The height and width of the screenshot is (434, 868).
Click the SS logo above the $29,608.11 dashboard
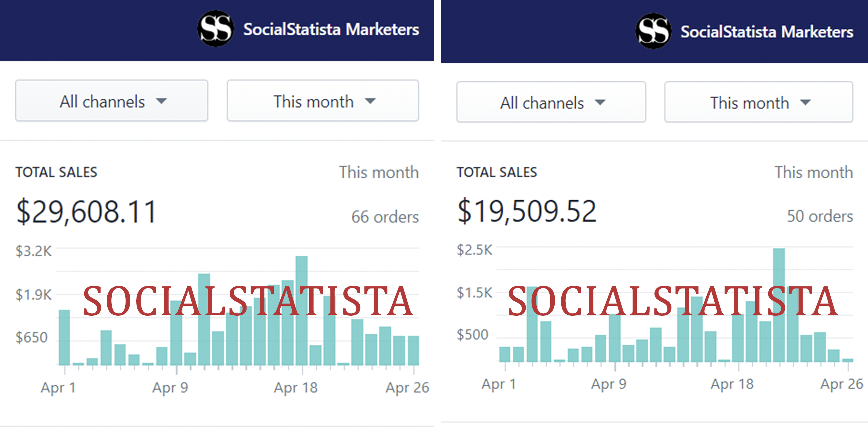pos(216,29)
